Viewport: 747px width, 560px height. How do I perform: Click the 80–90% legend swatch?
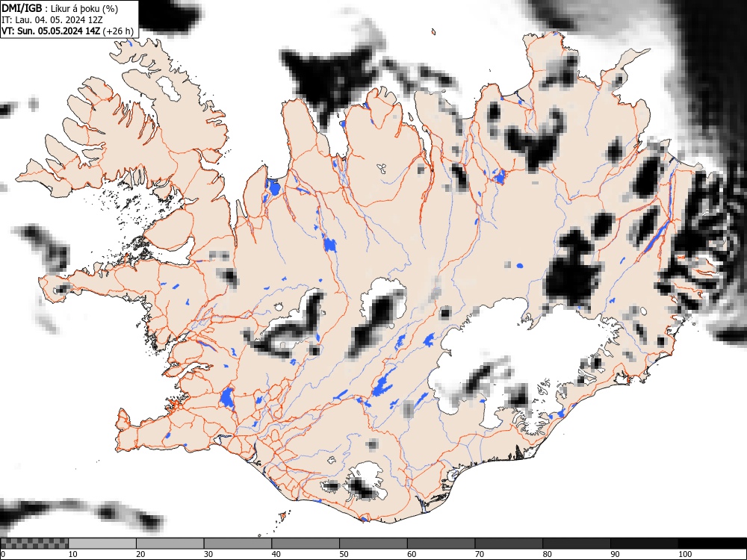pos(576,544)
